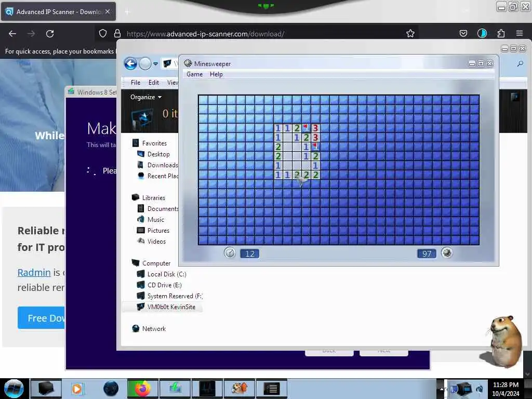Click the timer value 12 in Minesweeper
Screen dimensions: 532x399
(250, 254)
